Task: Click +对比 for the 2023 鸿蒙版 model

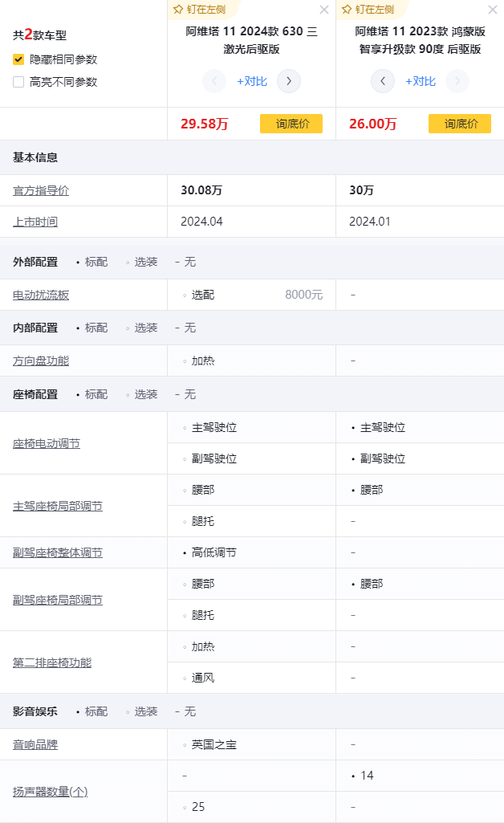Action: (x=420, y=81)
